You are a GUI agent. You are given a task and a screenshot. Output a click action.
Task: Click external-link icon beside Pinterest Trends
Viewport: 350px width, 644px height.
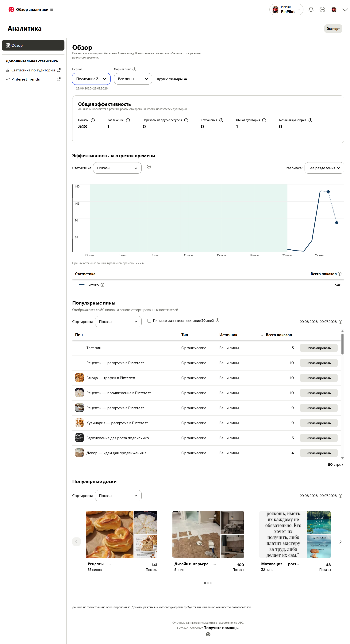click(x=59, y=79)
